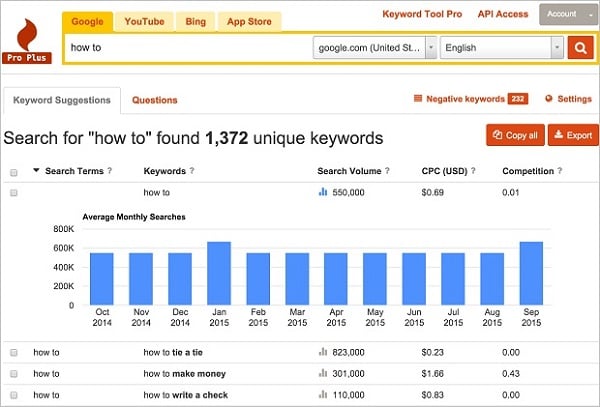
Task: Switch to the Bing tab
Action: pos(196,21)
